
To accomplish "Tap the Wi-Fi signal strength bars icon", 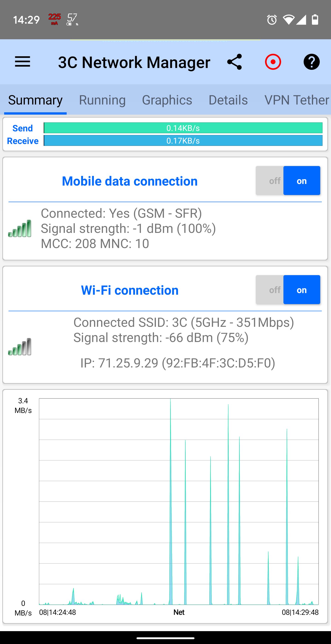I will point(20,347).
